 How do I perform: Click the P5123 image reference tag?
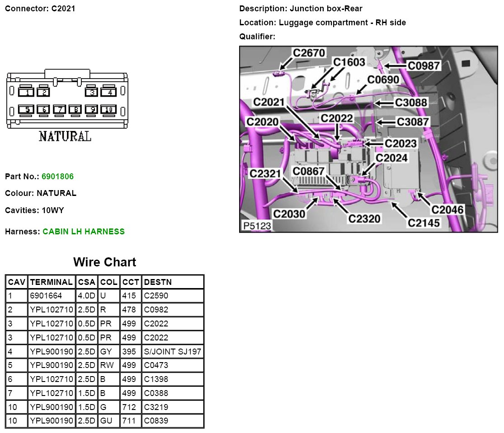pos(256,225)
